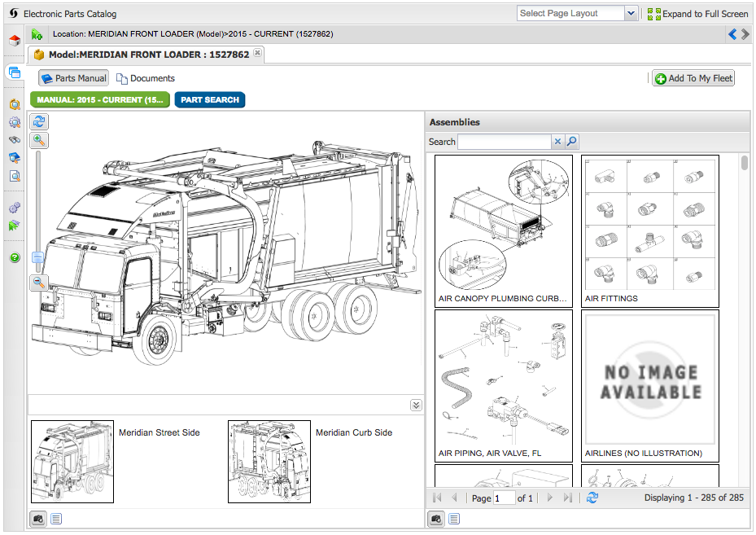
Task: Open the Meridian Curb Side thumbnail
Action: 269,462
